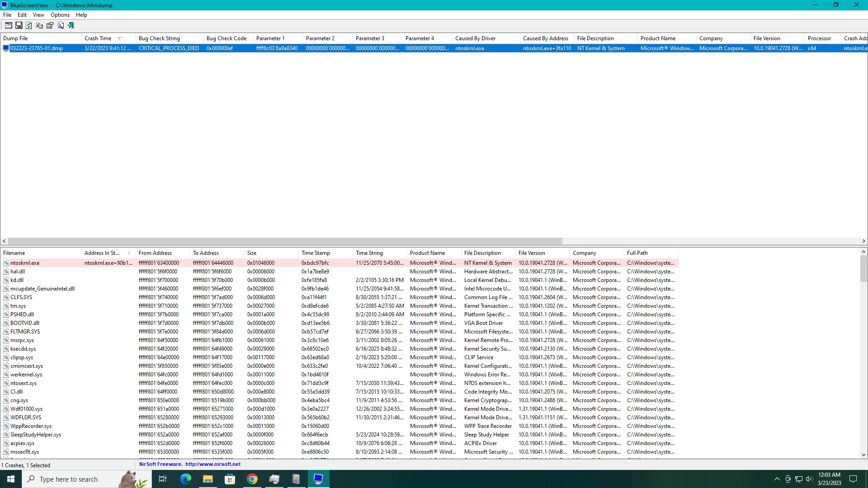Viewport: 868px width, 488px height.
Task: Click the Find magnifier toolbar icon
Action: click(60, 26)
